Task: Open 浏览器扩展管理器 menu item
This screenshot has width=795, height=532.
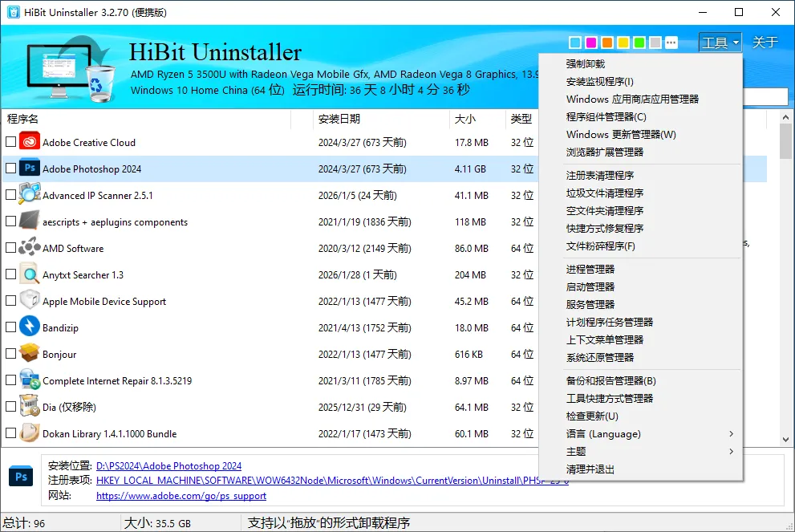Action: coord(641,152)
